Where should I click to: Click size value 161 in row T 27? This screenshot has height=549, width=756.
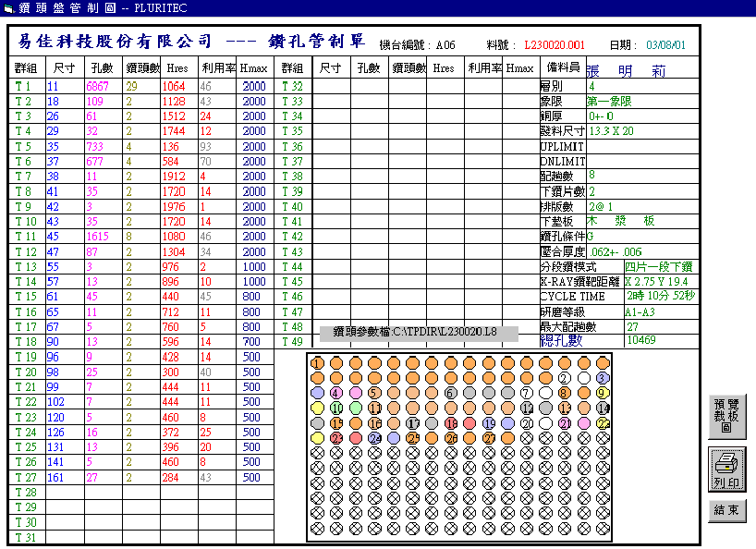[55, 477]
